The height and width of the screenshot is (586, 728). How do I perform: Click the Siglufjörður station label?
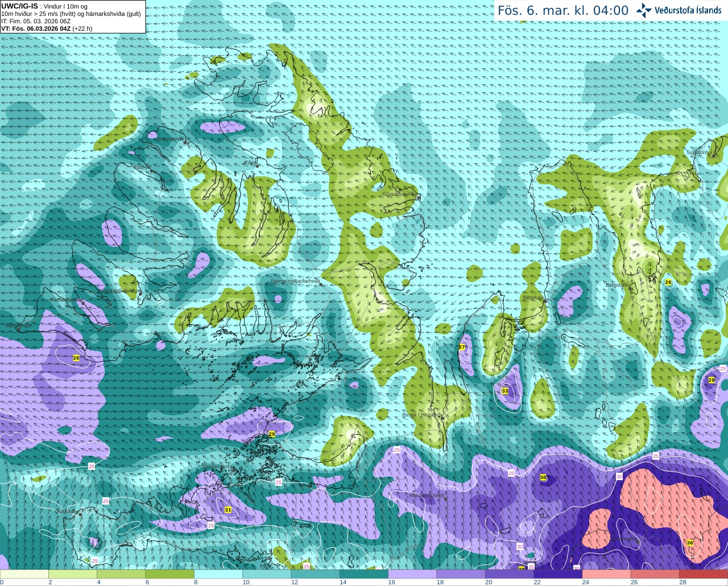coord(699,152)
